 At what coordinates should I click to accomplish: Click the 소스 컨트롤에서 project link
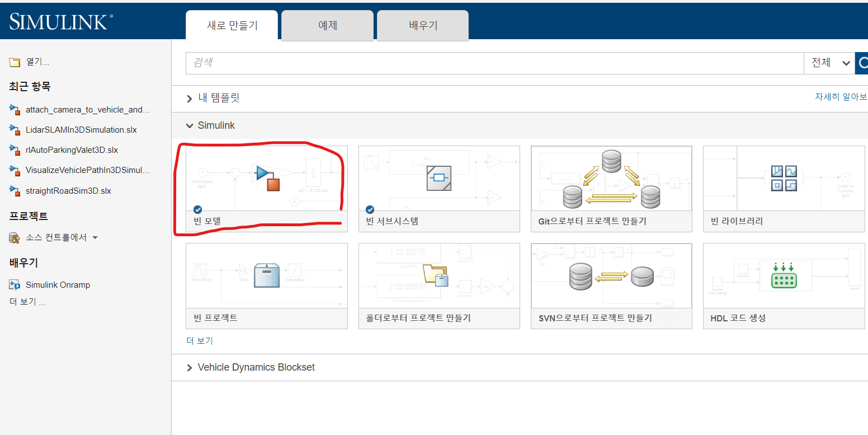click(x=56, y=238)
